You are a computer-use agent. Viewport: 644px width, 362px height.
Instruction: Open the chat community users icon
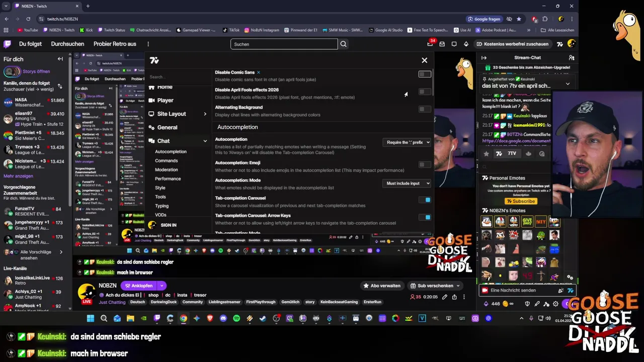coord(571,58)
